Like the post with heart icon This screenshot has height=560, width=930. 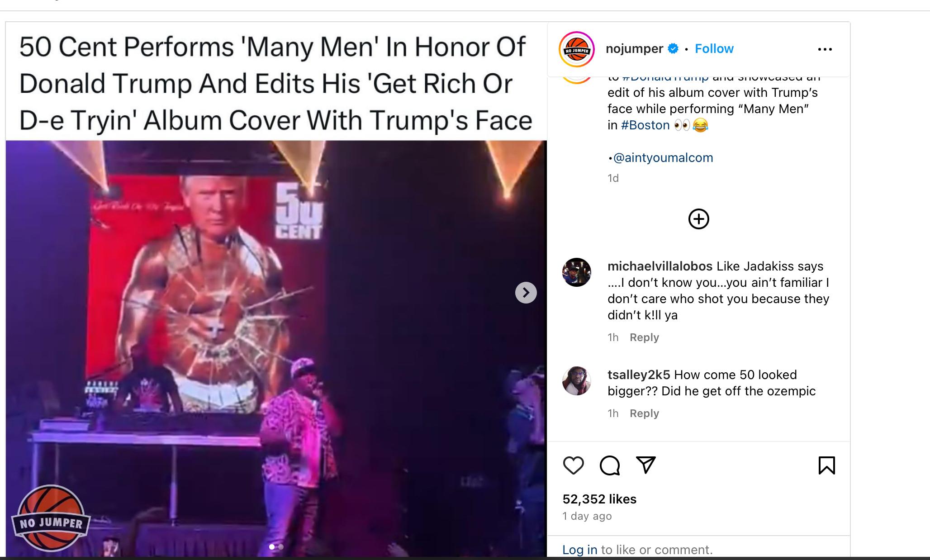click(573, 465)
